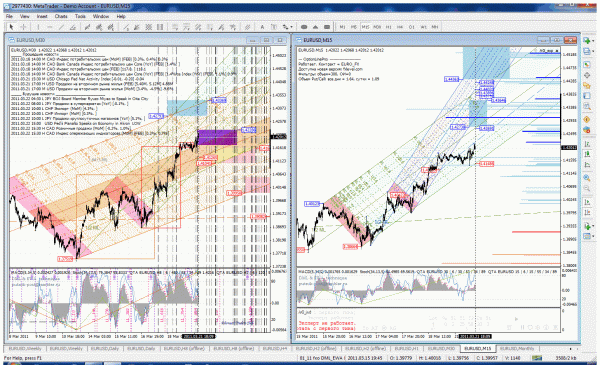
Task: Click the zoom in magnifier icon
Action: pyautogui.click(x=587, y=178)
